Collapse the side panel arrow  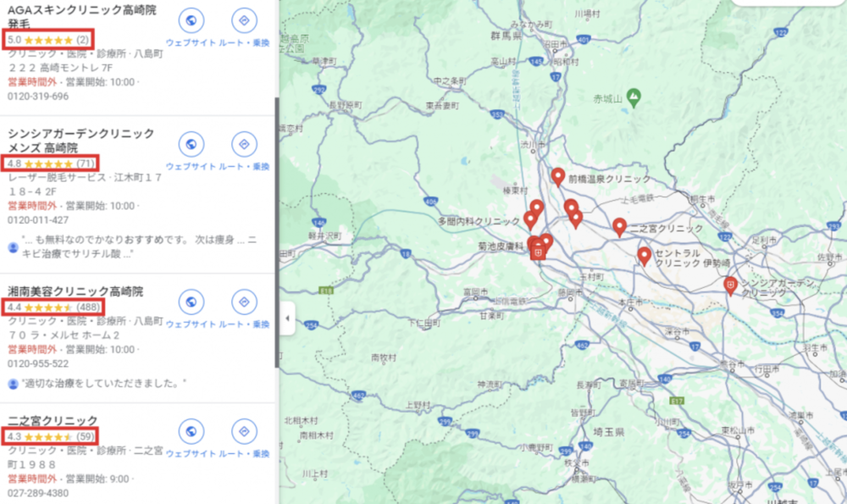pos(287,318)
